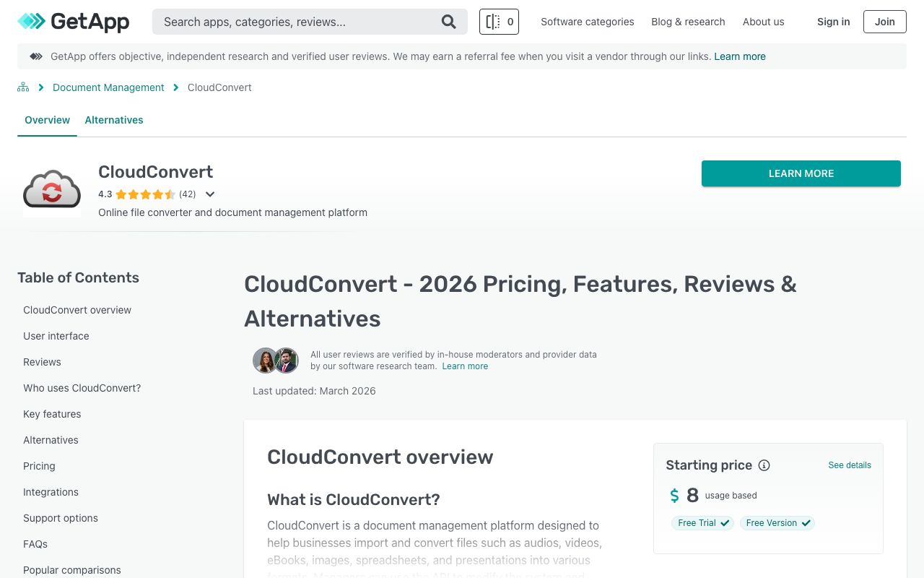
Task: Click the GetApp logo
Action: [74, 22]
